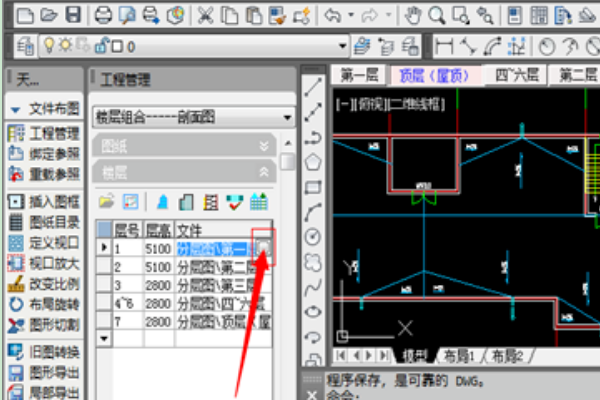The height and width of the screenshot is (400, 600).
Task: Choose 旧图转换 command
Action: (44, 352)
